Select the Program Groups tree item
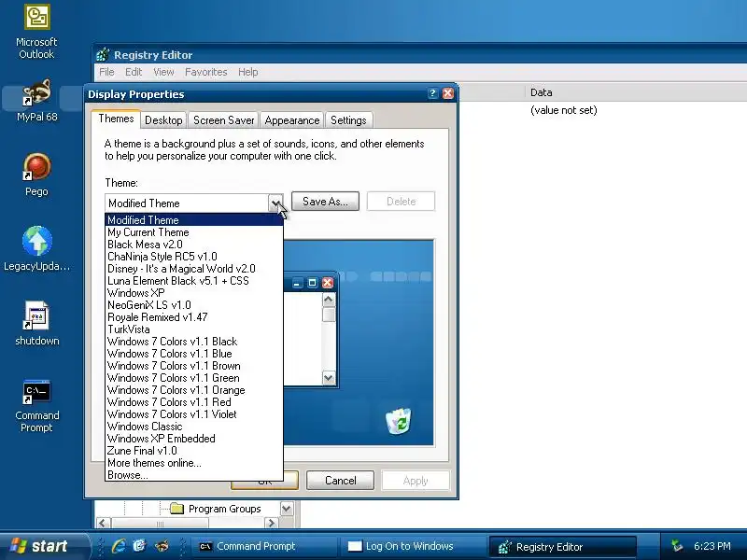Viewport: 747px width, 560px height. click(x=224, y=509)
